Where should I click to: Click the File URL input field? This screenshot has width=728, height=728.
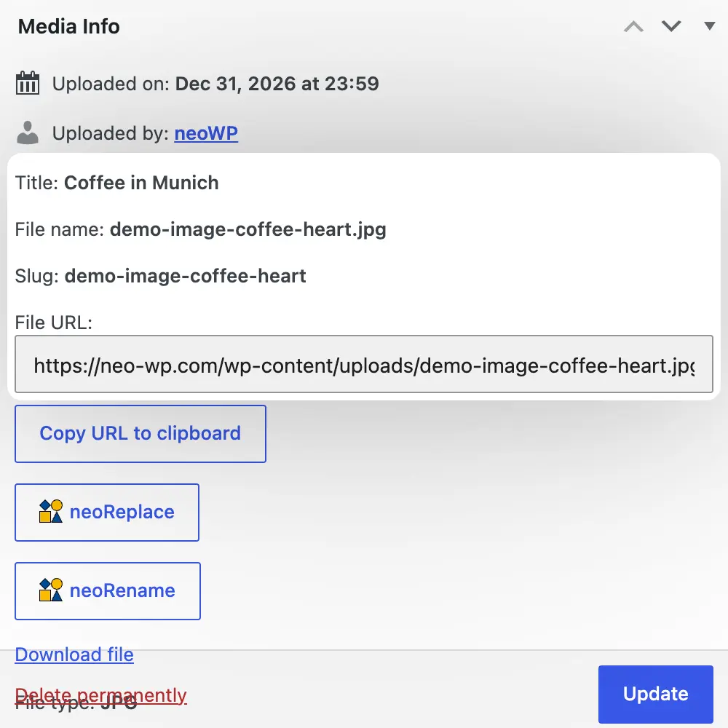(x=364, y=365)
